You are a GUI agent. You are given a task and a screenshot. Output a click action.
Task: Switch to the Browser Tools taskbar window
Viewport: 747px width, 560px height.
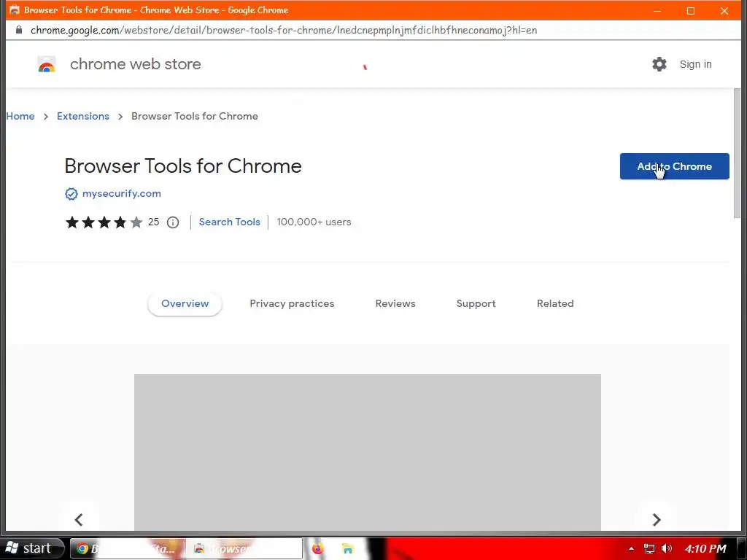click(244, 548)
